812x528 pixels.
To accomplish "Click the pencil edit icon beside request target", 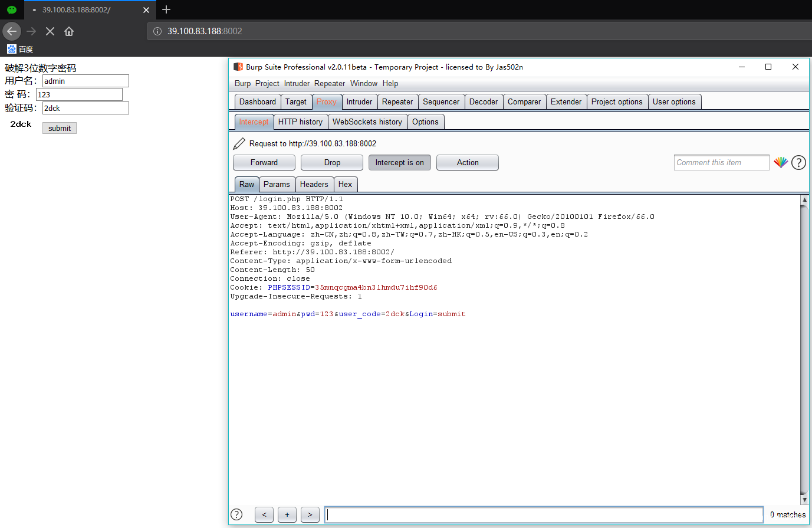I will [239, 143].
